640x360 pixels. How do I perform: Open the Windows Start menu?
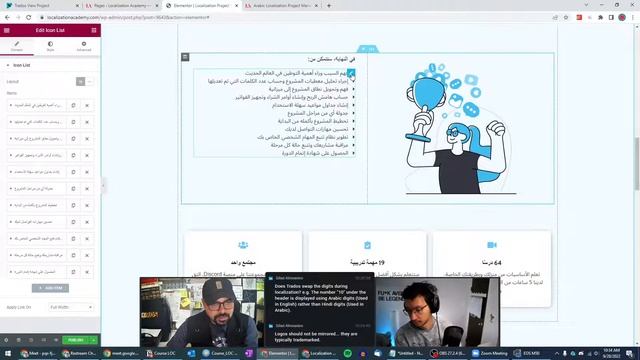pos(7,353)
